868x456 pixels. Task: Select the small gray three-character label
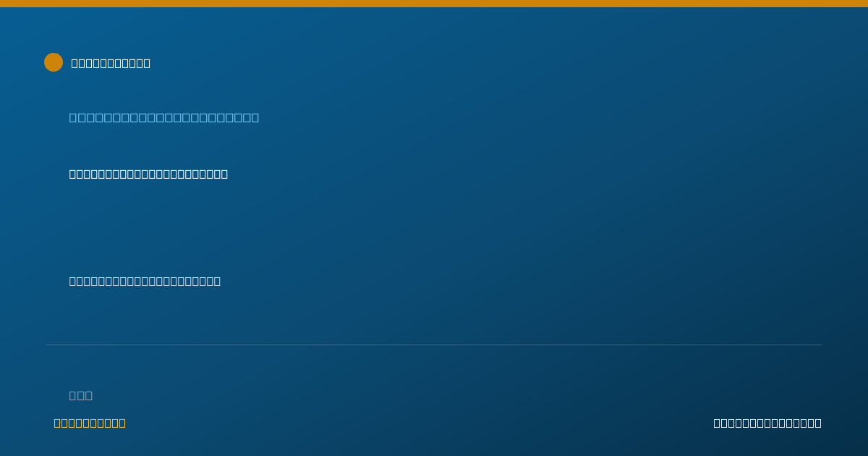click(81, 395)
